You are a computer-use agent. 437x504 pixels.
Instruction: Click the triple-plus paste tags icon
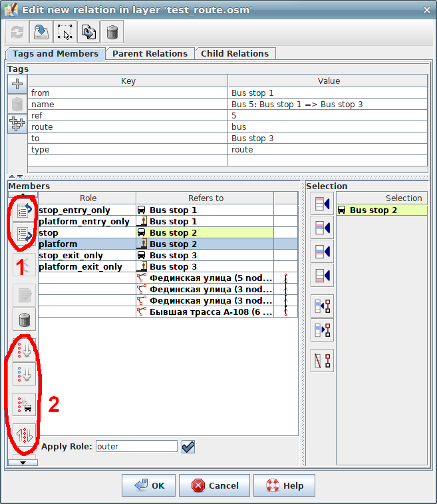point(18,124)
